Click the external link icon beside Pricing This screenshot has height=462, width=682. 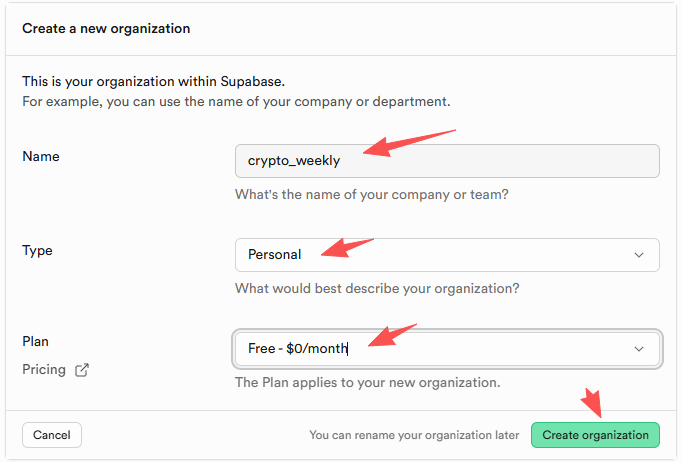pyautogui.click(x=82, y=370)
